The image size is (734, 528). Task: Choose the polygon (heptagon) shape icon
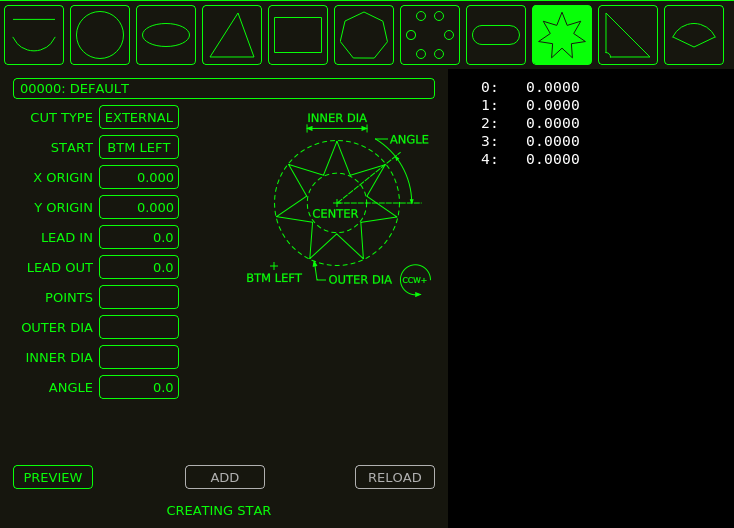pyautogui.click(x=364, y=35)
